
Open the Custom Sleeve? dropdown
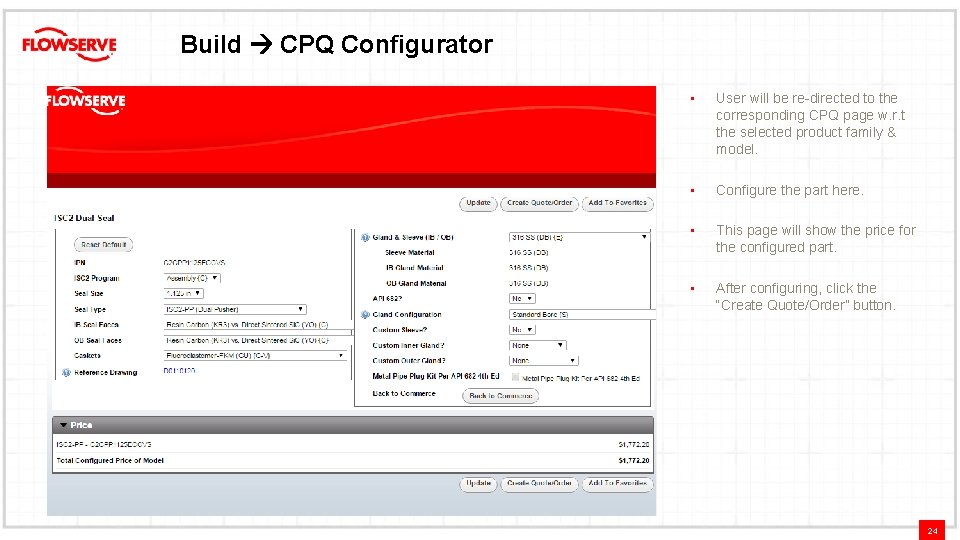[x=522, y=330]
